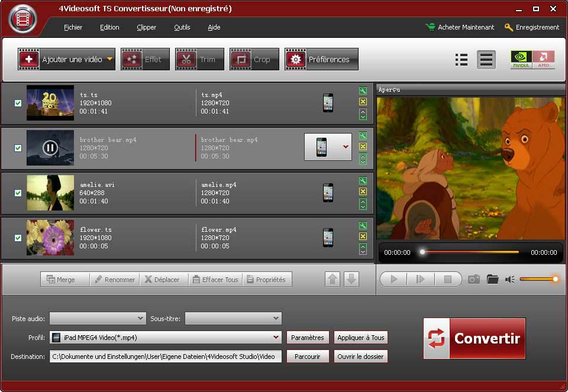
Task: Open Propriétés of selected file
Action: (x=267, y=280)
